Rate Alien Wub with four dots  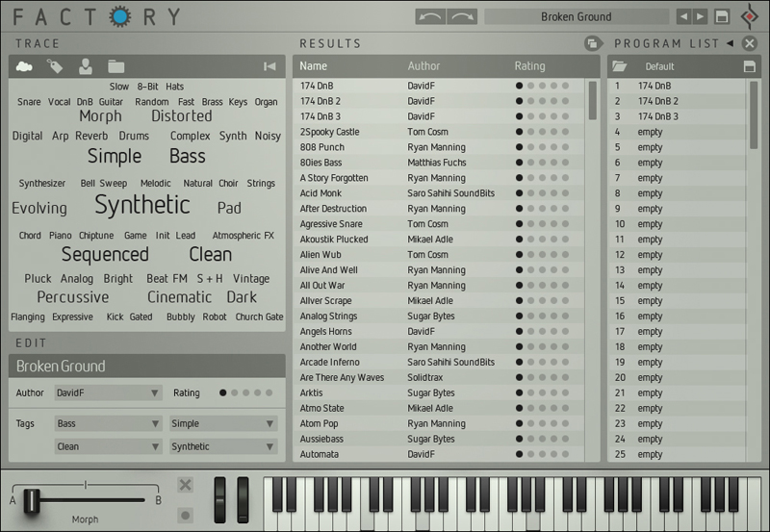point(554,254)
